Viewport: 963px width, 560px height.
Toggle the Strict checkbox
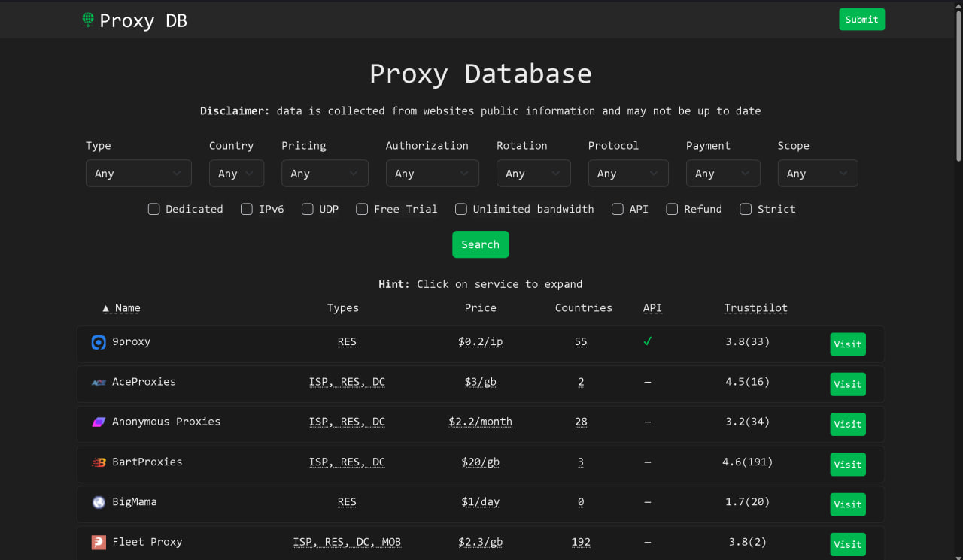click(746, 210)
